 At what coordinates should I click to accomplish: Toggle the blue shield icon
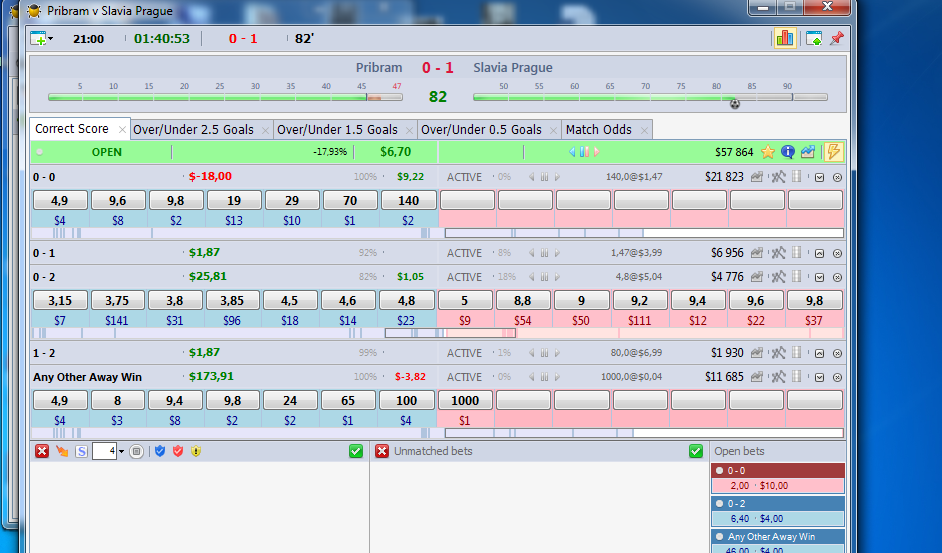click(x=160, y=451)
